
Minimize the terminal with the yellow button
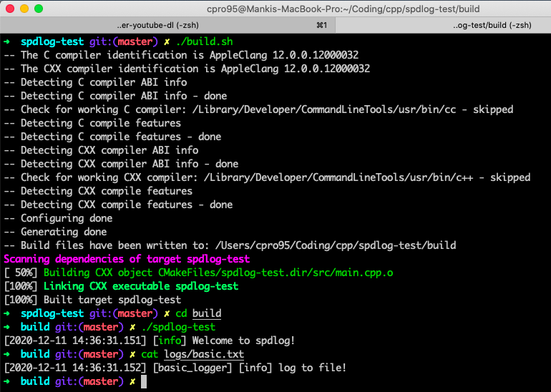coord(24,9)
